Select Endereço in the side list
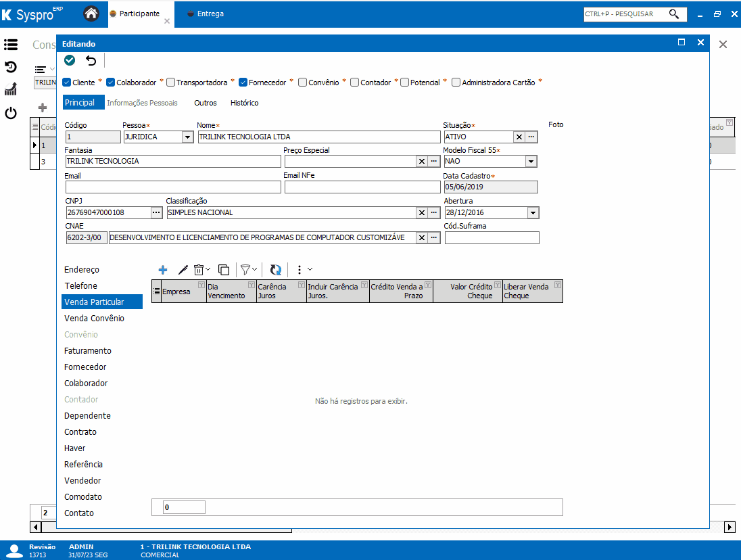 point(82,270)
